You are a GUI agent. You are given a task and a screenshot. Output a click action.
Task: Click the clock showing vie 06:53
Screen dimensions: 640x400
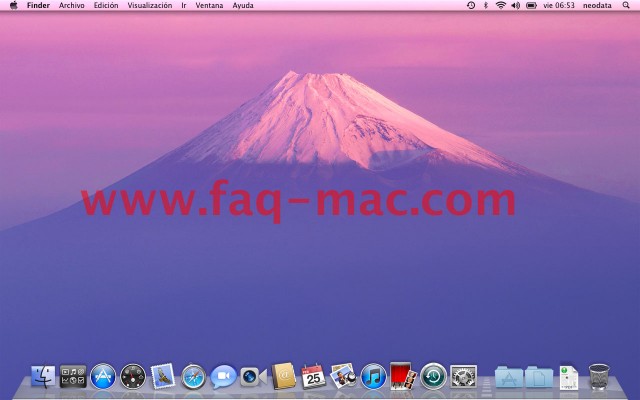[x=559, y=5]
